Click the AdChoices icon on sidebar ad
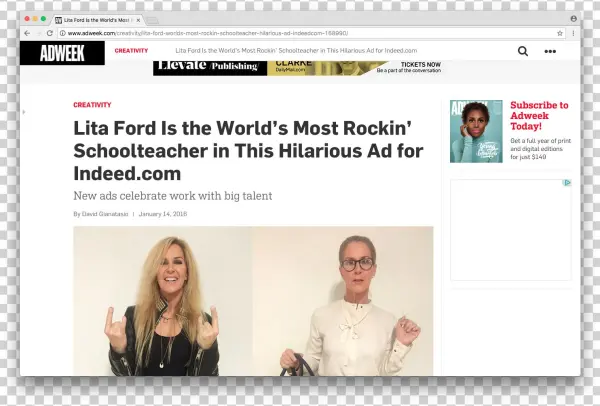The height and width of the screenshot is (406, 600). coord(567,183)
